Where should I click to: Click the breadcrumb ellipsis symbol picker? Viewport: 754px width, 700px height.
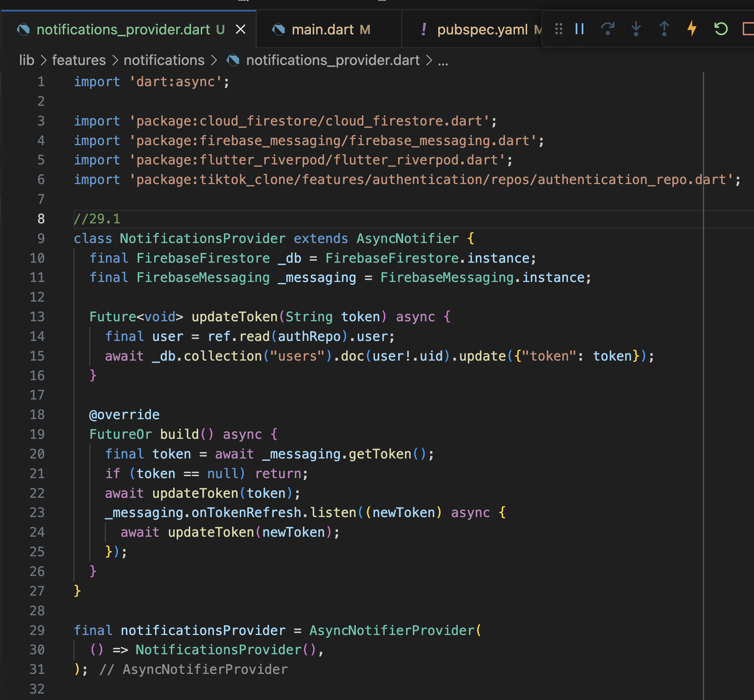(443, 60)
